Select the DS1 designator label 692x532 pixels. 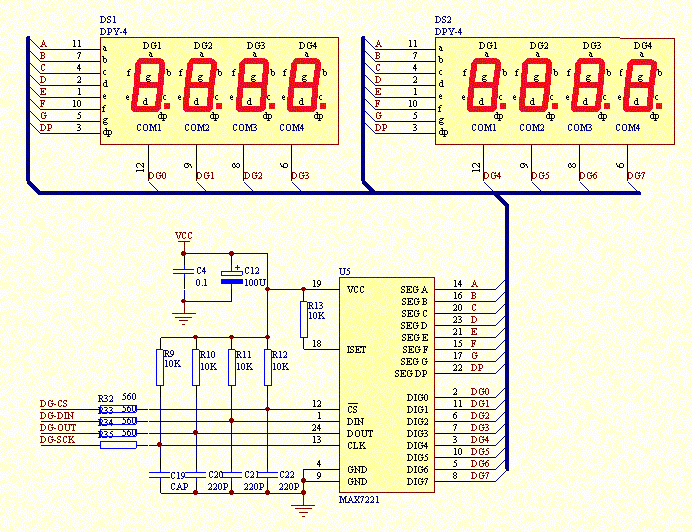[x=108, y=19]
